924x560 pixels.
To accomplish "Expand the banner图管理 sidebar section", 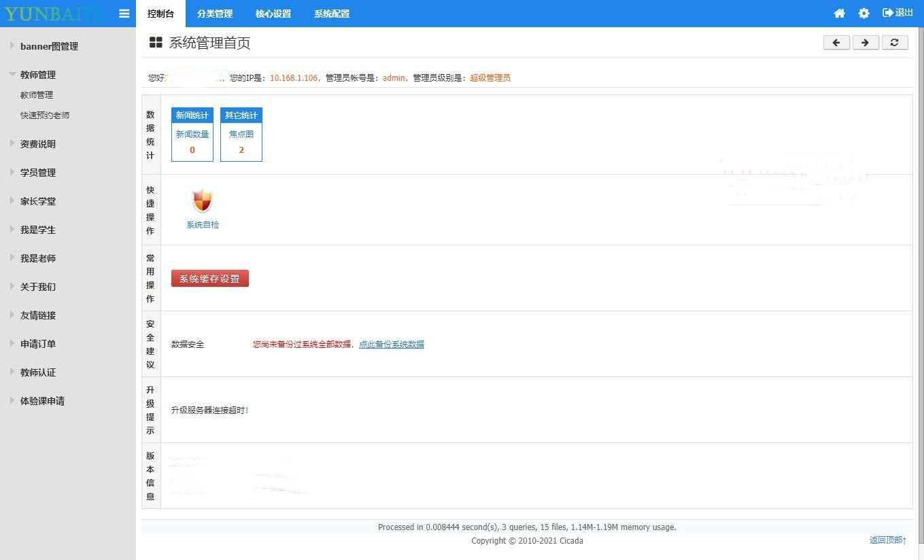I will pos(49,46).
